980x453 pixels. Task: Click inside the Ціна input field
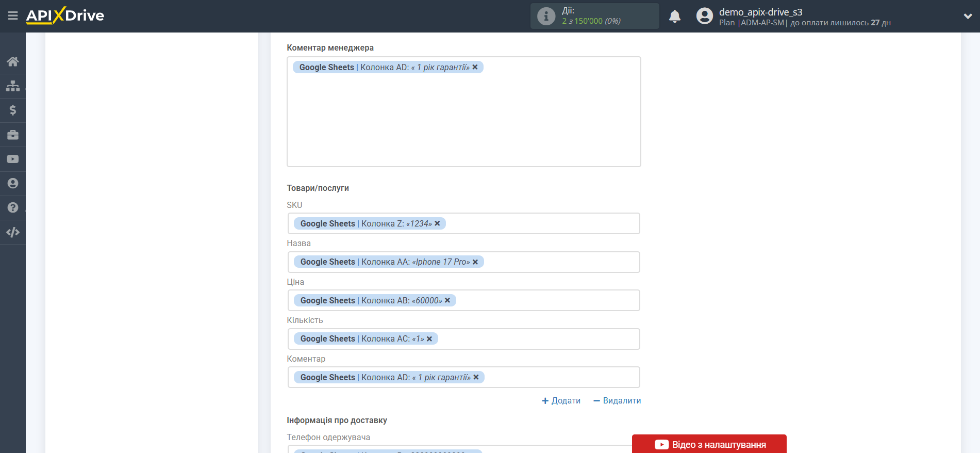click(464, 300)
